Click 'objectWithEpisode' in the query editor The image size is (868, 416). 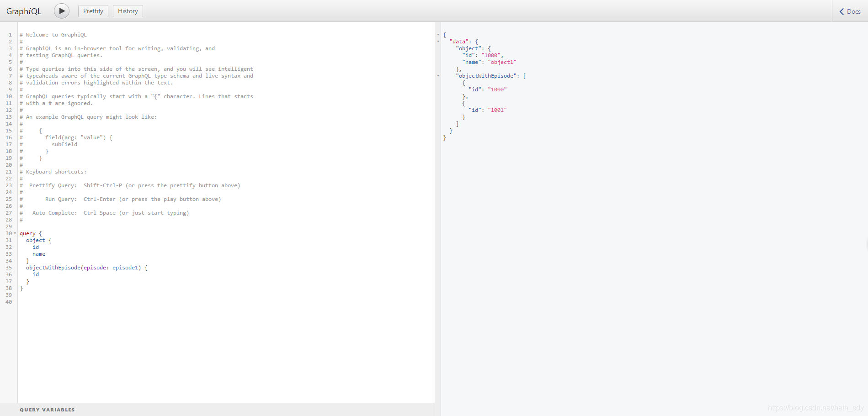tap(53, 268)
